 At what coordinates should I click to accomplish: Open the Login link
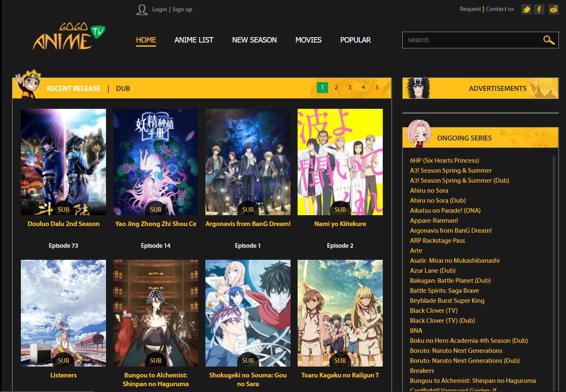(x=159, y=9)
